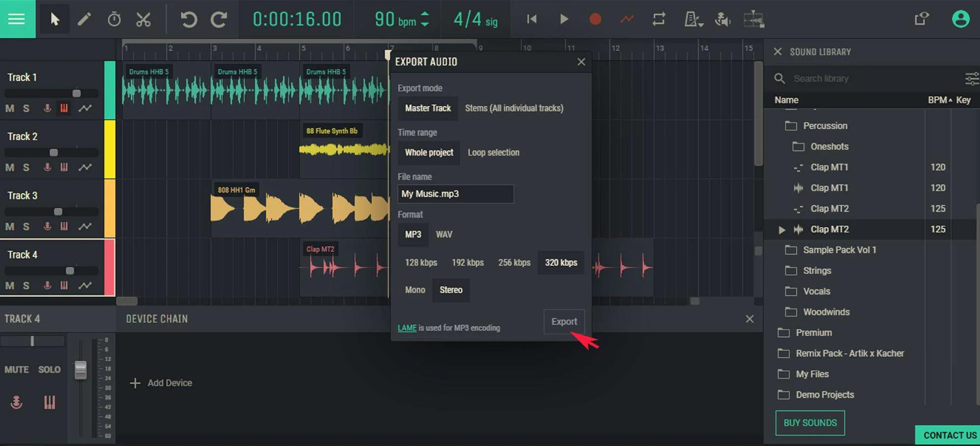
Task: Select the pointer tool
Action: click(x=54, y=19)
